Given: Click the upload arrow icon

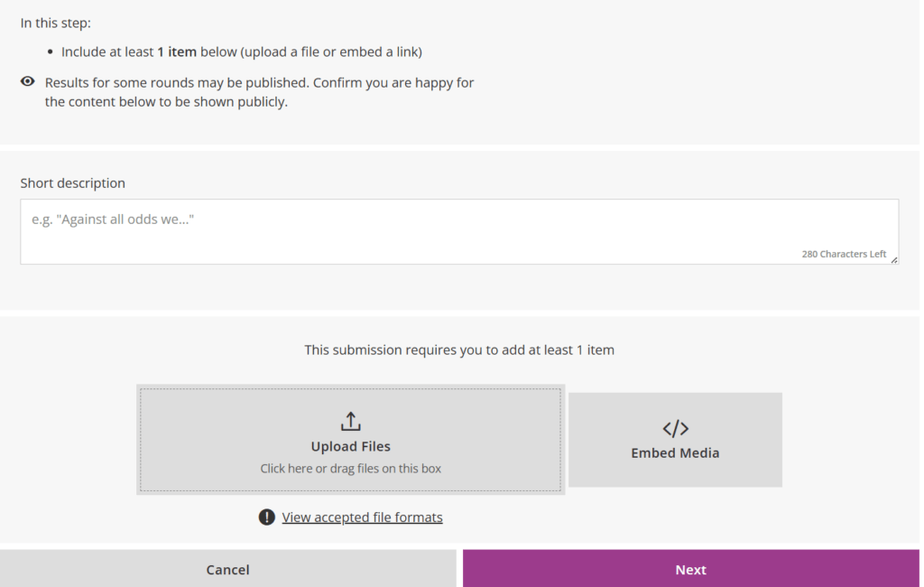Looking at the screenshot, I should click(x=350, y=421).
